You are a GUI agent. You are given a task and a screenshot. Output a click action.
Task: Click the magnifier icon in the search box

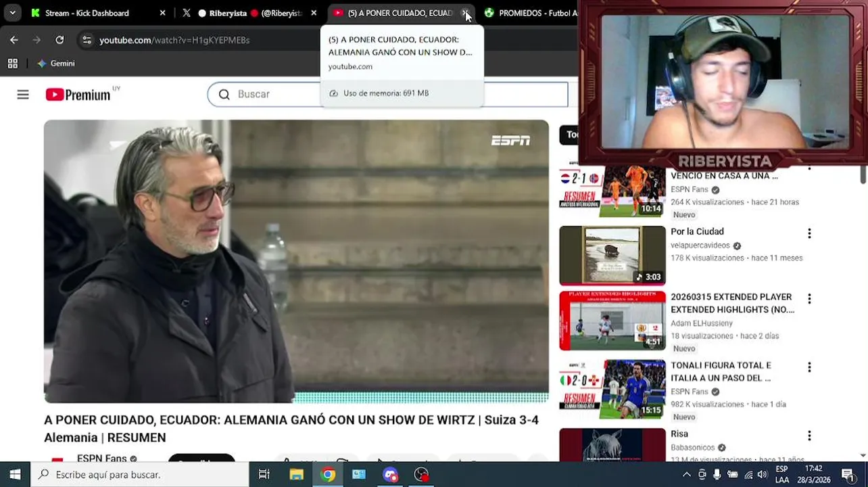pyautogui.click(x=224, y=94)
